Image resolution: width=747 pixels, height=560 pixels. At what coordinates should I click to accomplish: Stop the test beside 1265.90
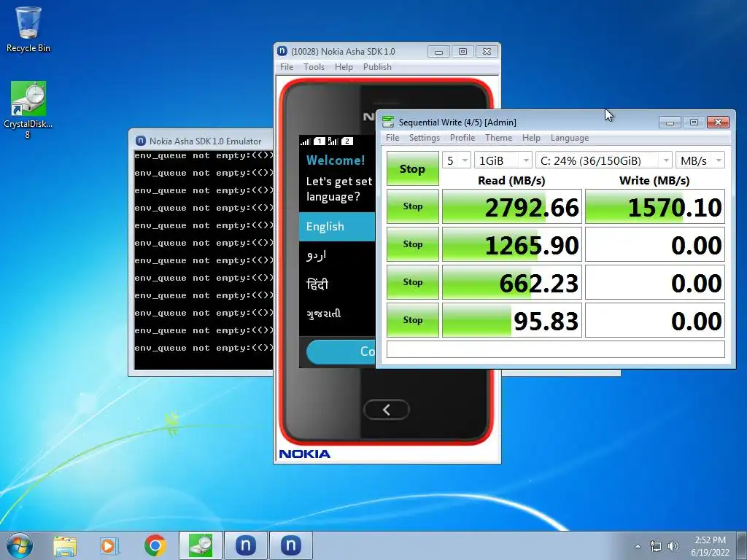(x=413, y=244)
